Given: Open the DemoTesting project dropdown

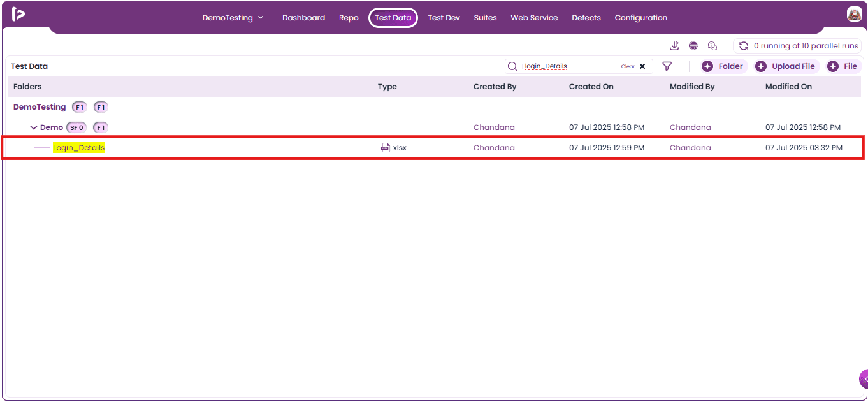Looking at the screenshot, I should coord(233,18).
